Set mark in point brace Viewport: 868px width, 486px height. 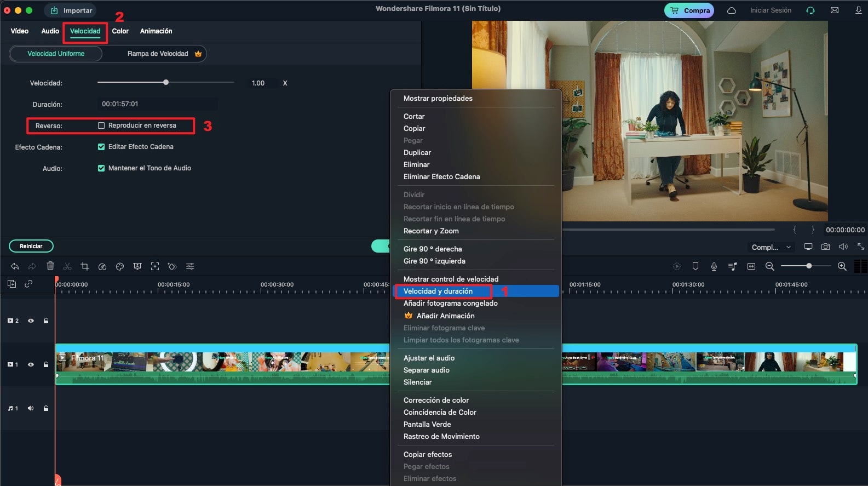[795, 230]
